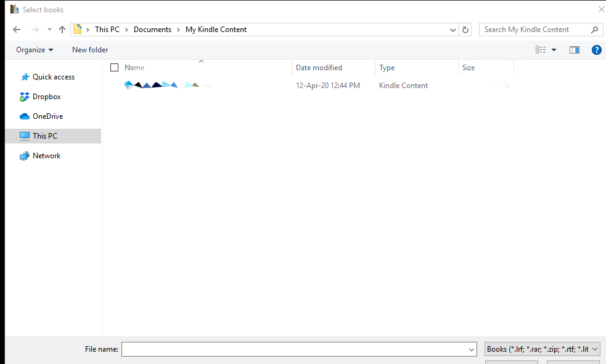
Task: Change the view layout icon
Action: 541,50
